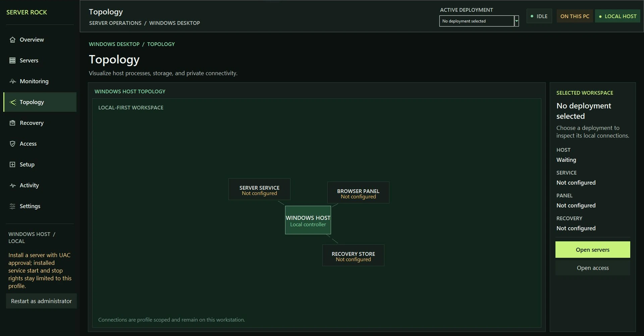Click the Setup plus-box icon
The image size is (644, 336).
click(12, 164)
